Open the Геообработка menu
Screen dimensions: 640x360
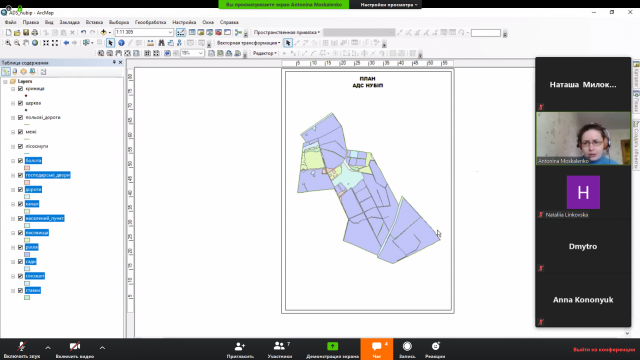pos(150,22)
